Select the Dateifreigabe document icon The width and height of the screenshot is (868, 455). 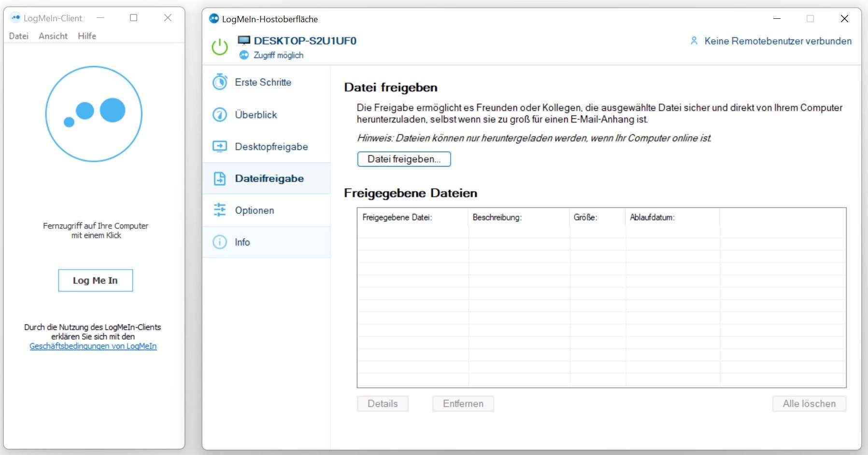tap(220, 178)
